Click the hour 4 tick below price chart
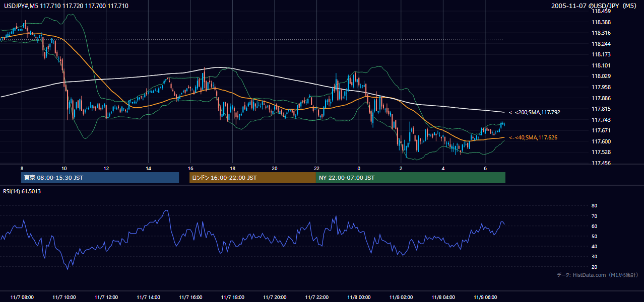This screenshot has width=644, height=302. [443, 168]
